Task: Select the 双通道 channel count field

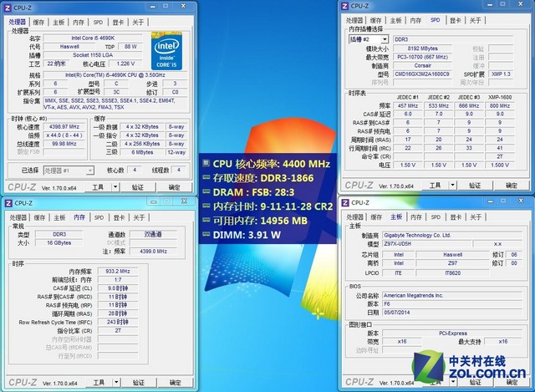Action: pyautogui.click(x=153, y=234)
